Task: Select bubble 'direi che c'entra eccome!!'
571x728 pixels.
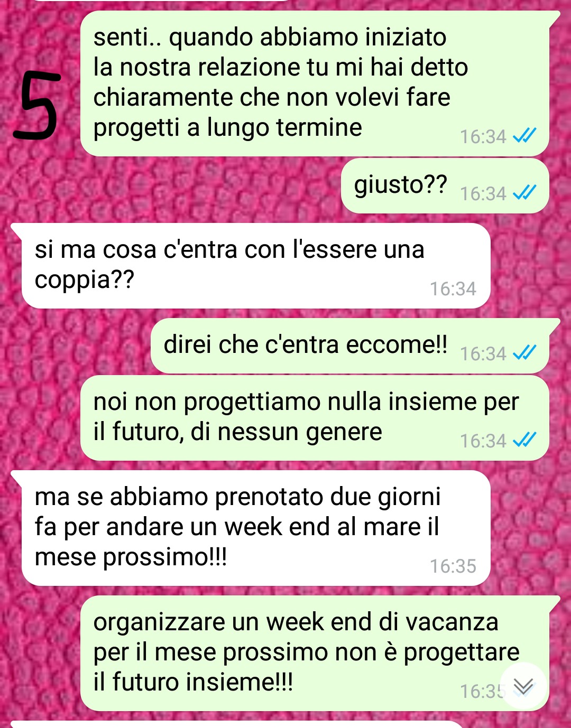Action: click(355, 346)
